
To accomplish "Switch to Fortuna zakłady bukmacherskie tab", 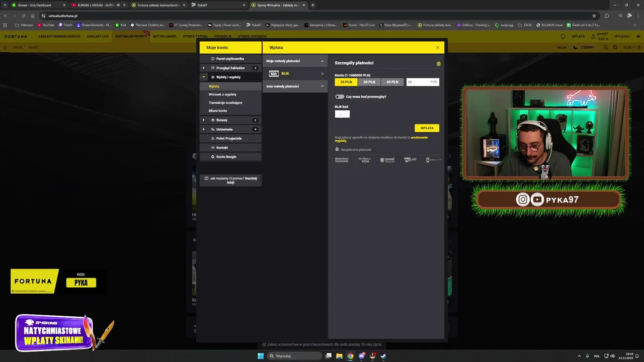I will (158, 5).
